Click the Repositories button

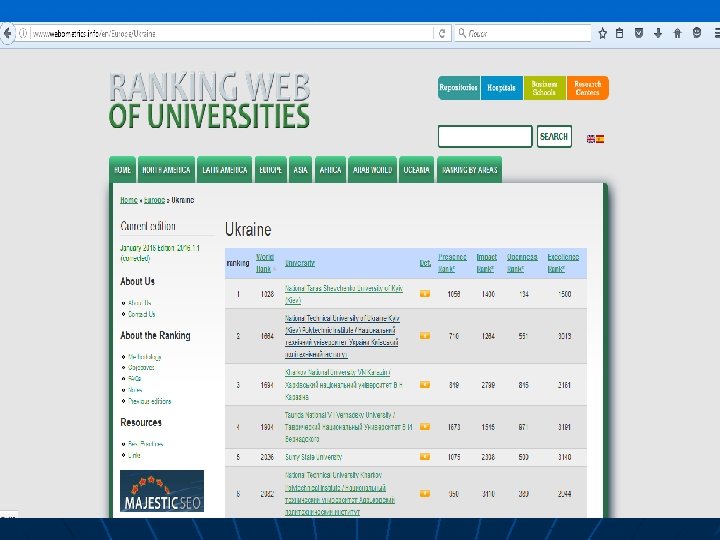pos(458,88)
